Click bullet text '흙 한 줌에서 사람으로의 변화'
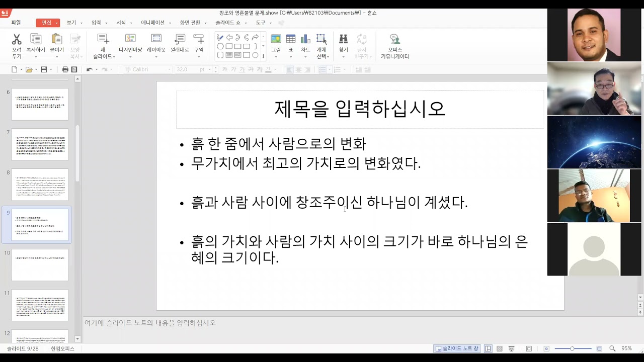The width and height of the screenshot is (644, 362). (x=278, y=144)
